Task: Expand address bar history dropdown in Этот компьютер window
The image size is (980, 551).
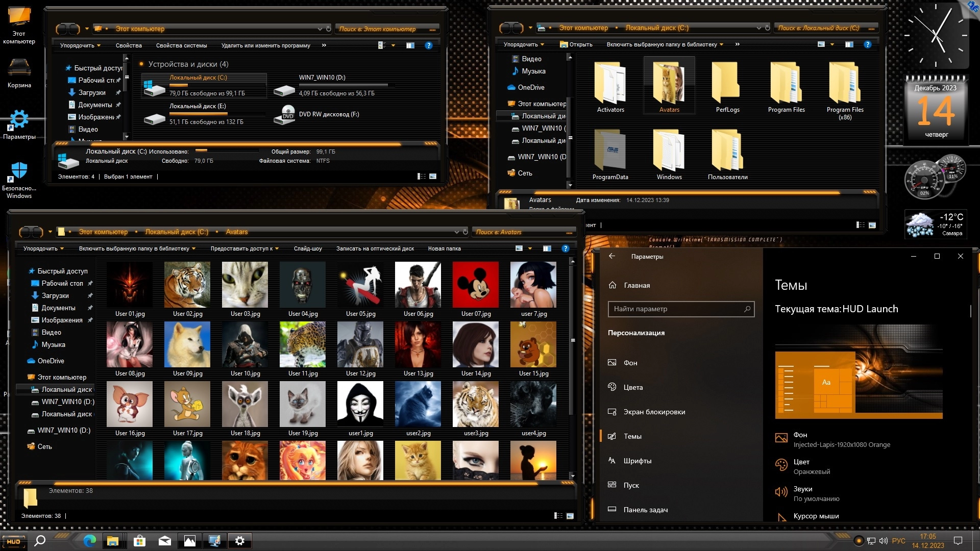Action: (x=320, y=29)
